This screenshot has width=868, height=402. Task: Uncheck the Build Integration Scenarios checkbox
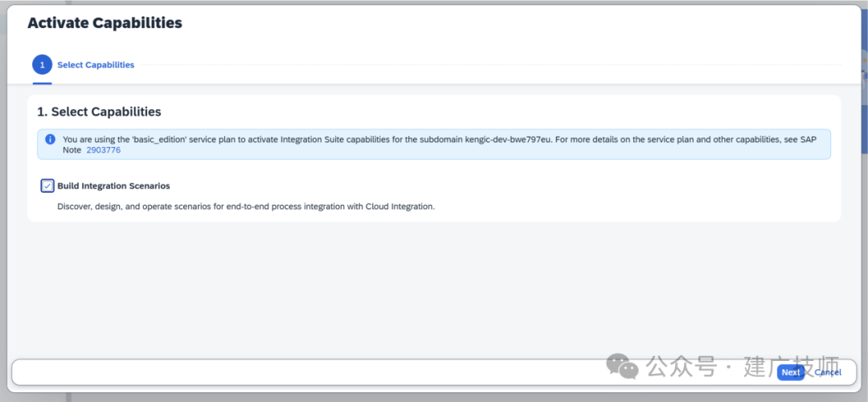coord(47,186)
